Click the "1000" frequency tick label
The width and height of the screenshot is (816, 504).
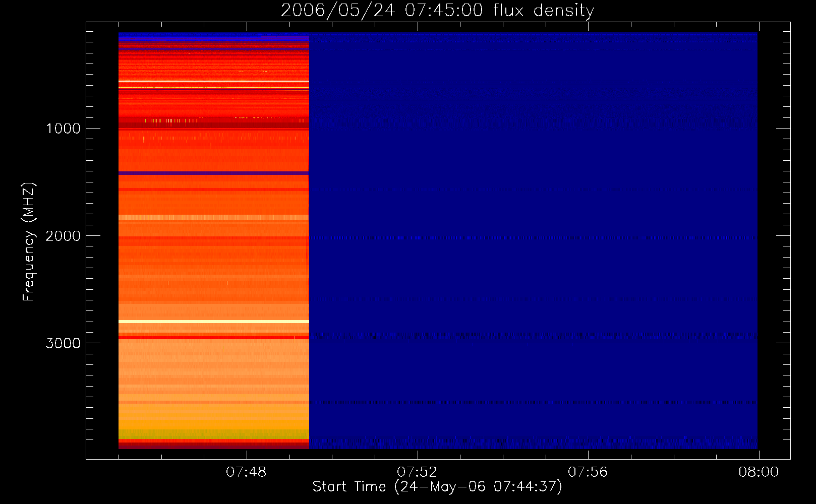tap(63, 129)
